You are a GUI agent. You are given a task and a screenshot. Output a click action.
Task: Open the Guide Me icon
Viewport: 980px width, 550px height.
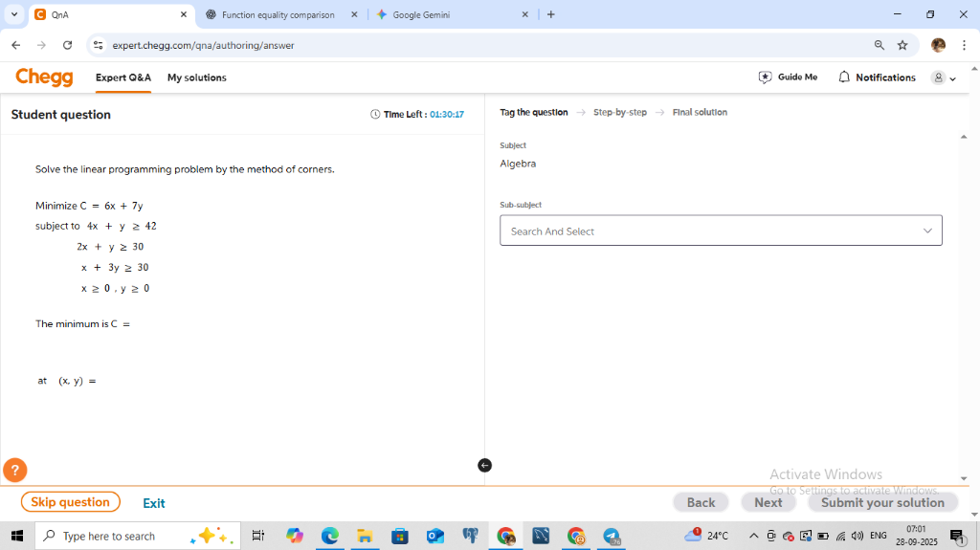coord(765,77)
